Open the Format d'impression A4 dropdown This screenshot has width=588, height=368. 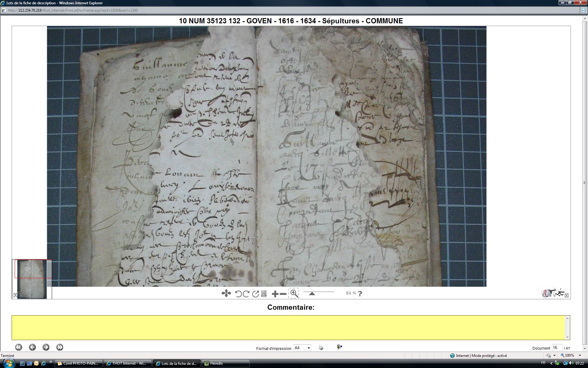point(309,348)
